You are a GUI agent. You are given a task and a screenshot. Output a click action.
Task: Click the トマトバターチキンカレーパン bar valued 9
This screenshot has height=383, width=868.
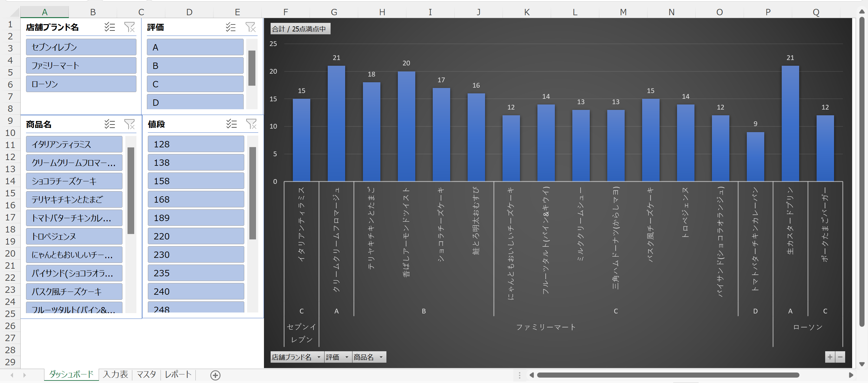(755, 157)
